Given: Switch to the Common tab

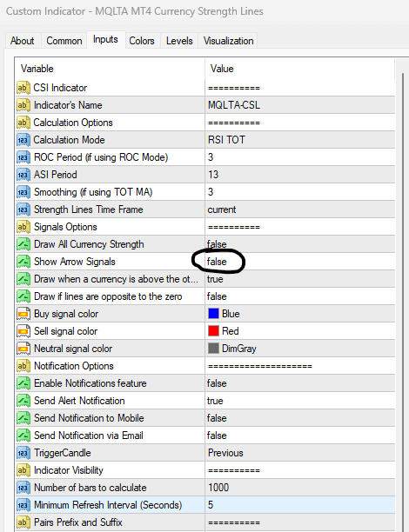Looking at the screenshot, I should pyautogui.click(x=64, y=41).
